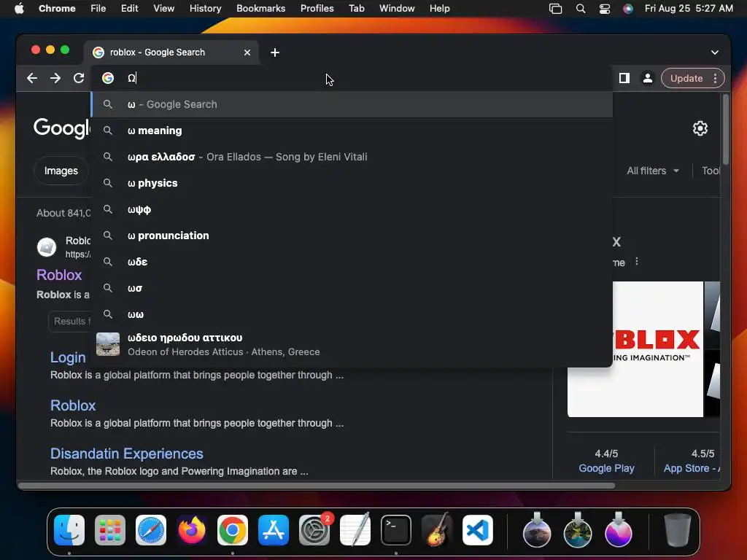Open the purple Roblox result title
The width and height of the screenshot is (747, 560).
(59, 275)
